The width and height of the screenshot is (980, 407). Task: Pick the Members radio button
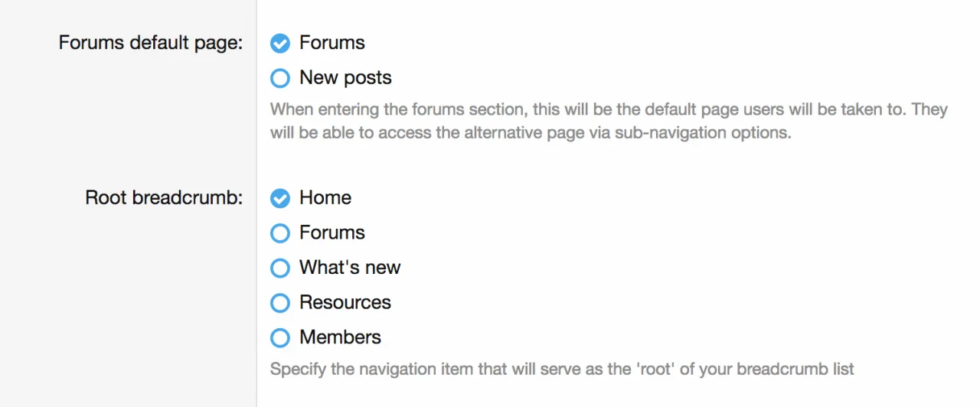pos(280,337)
